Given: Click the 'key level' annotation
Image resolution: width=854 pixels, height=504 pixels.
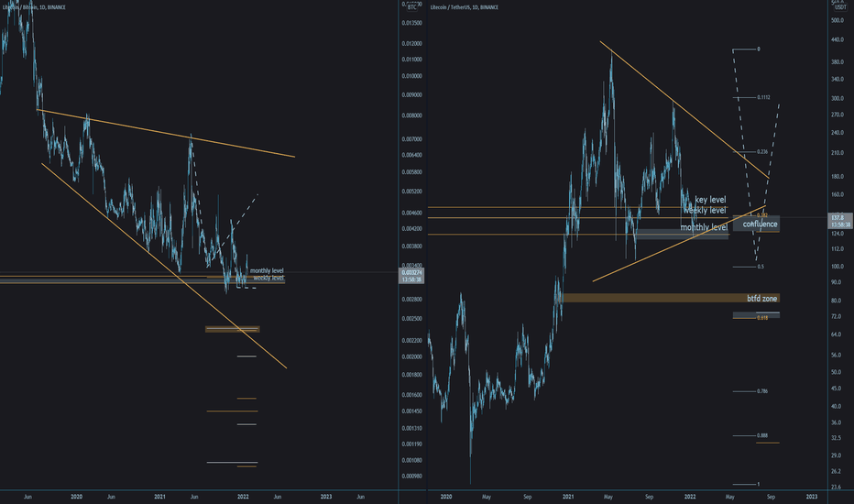Looking at the screenshot, I should point(710,200).
